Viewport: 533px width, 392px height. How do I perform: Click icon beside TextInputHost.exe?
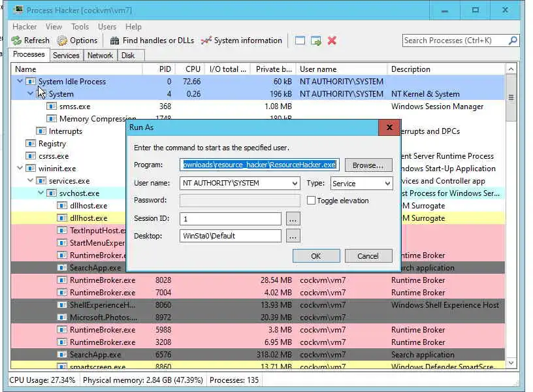point(62,230)
